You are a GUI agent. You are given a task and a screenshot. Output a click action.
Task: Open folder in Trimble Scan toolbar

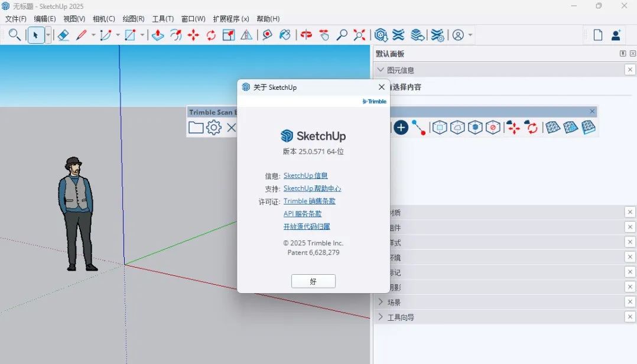pos(196,128)
